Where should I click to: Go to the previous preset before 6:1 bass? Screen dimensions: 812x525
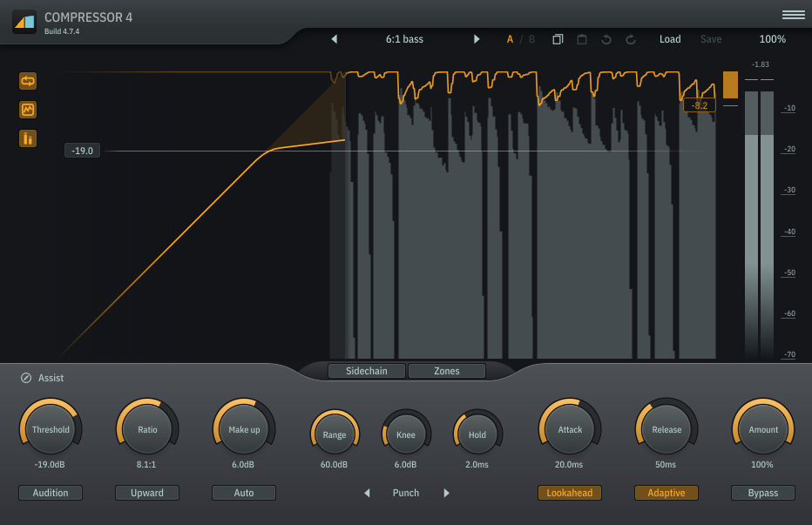[x=334, y=39]
